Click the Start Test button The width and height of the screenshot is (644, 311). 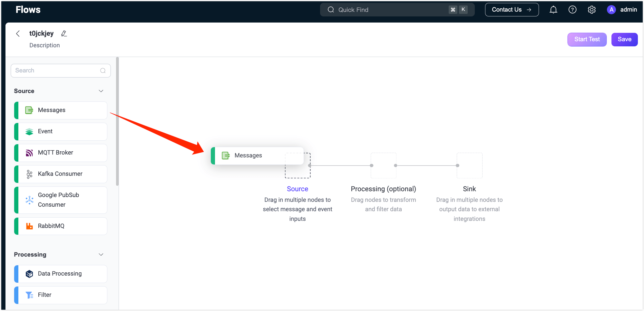click(x=587, y=39)
